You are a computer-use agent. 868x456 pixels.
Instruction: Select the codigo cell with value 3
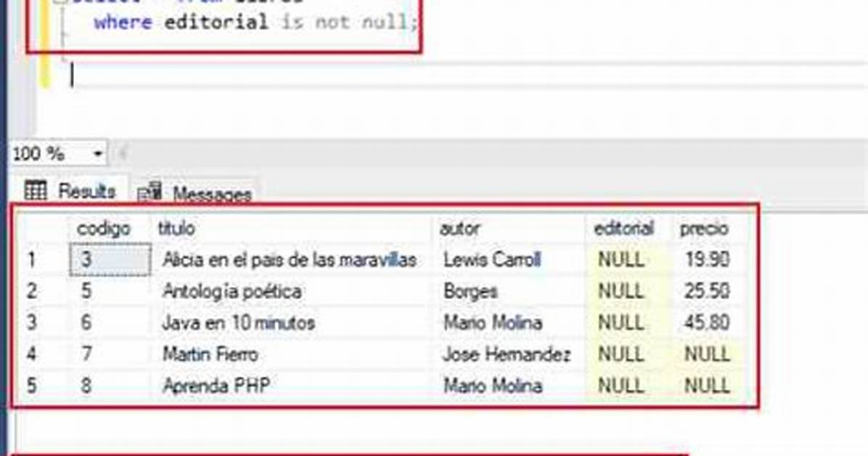110,260
